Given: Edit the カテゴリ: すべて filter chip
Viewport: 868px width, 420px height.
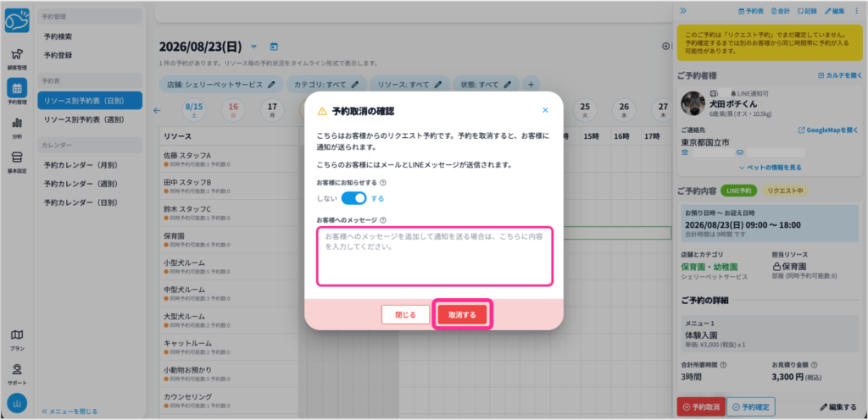Looking at the screenshot, I should point(326,85).
